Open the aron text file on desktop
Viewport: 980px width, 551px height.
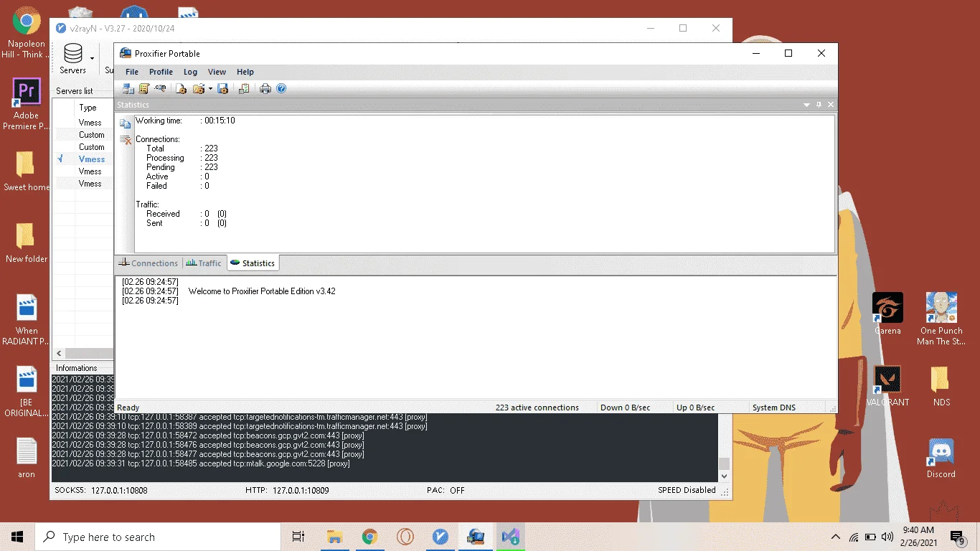pos(26,458)
